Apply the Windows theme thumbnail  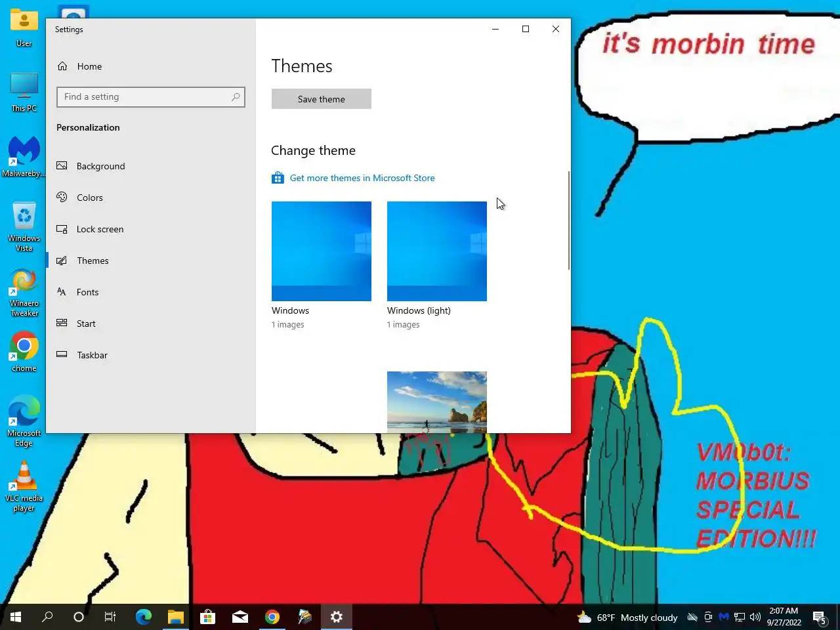(321, 251)
